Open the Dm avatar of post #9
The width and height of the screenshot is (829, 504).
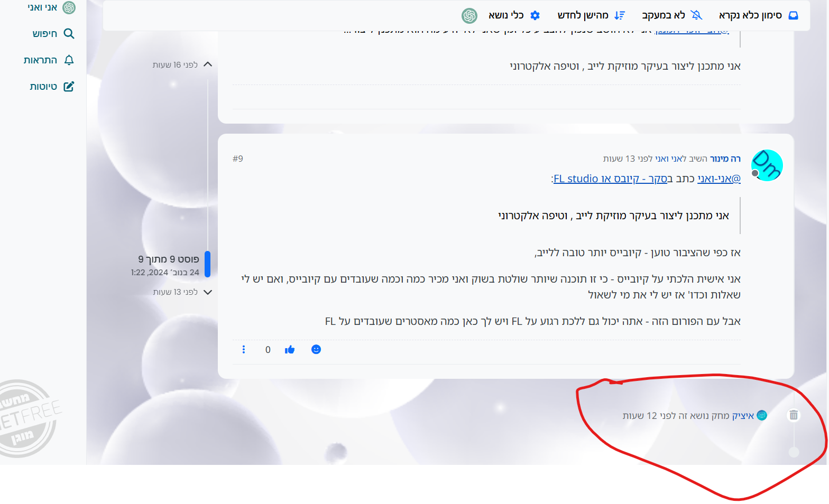(x=767, y=165)
